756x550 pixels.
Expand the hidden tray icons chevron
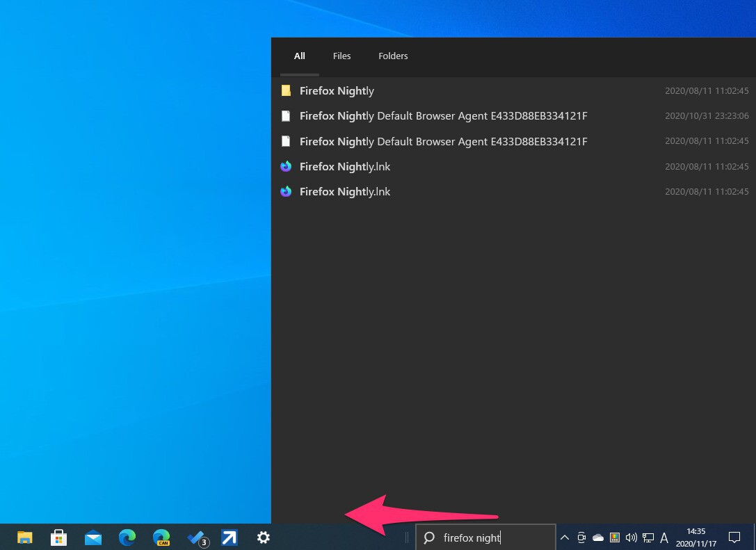pyautogui.click(x=564, y=537)
